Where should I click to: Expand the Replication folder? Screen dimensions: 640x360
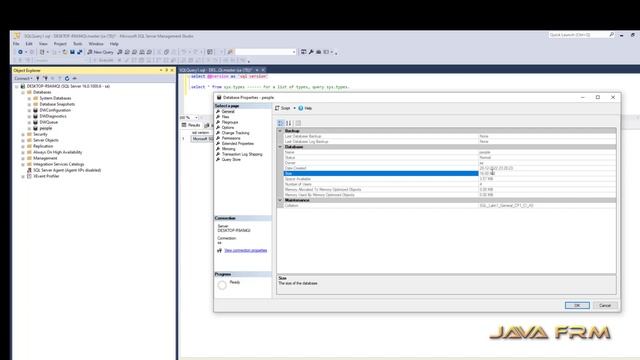(23, 146)
